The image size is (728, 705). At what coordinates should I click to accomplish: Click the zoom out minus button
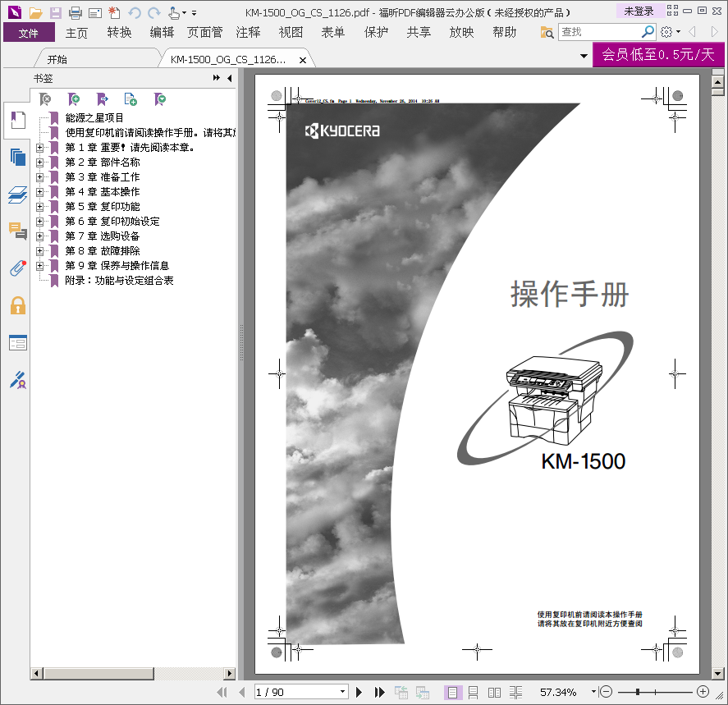[606, 692]
